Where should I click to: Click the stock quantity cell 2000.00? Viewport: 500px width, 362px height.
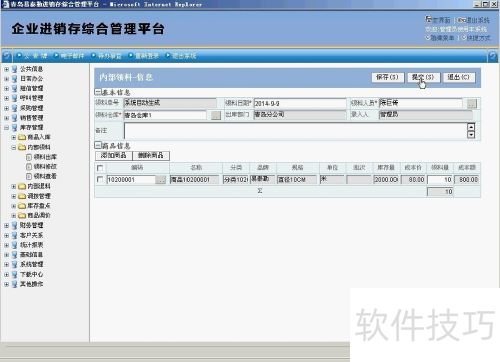coord(386,180)
